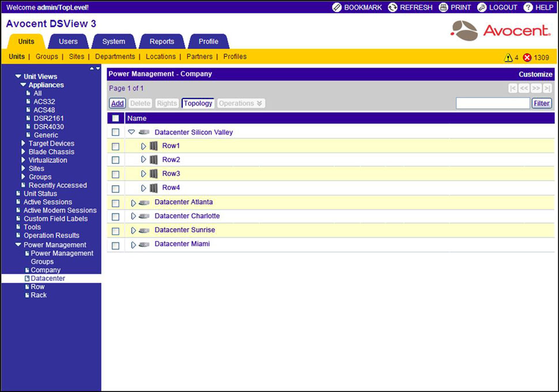Click the yellow warning alert icon
559x392 pixels.
pos(508,58)
